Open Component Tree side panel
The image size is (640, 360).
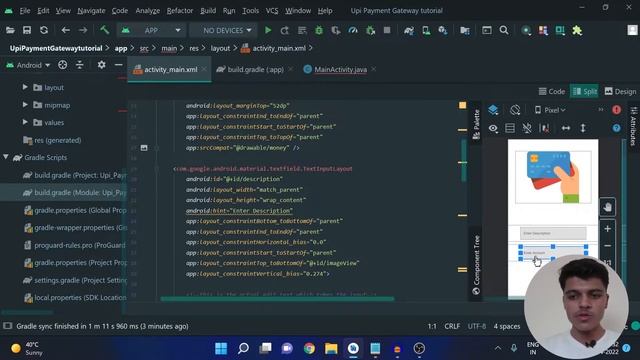coord(476,264)
